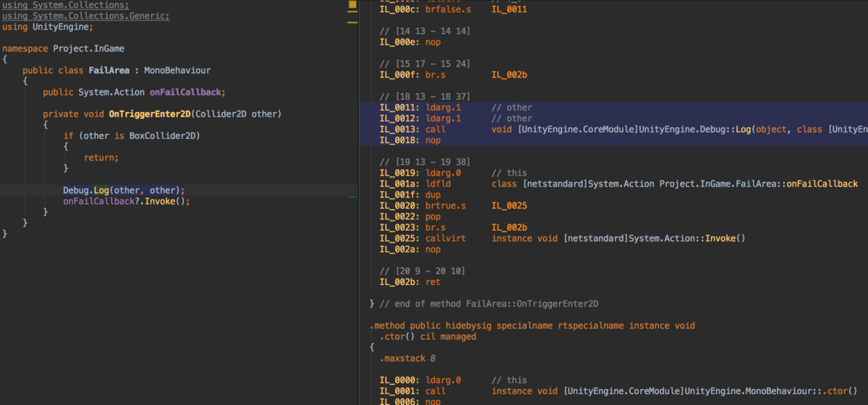868x405 pixels.
Task: Click the 'IL_0012:' ldarg.1 label
Action: 400,119
